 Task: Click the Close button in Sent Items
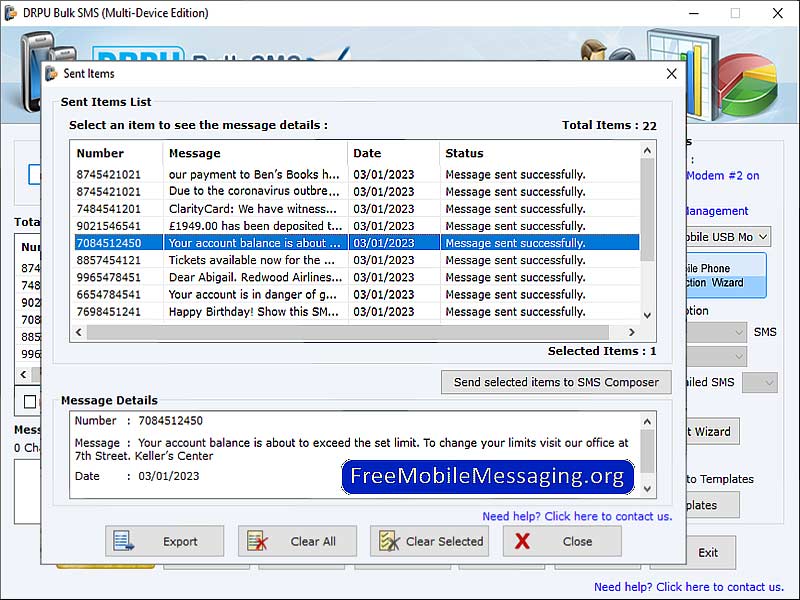[x=562, y=541]
